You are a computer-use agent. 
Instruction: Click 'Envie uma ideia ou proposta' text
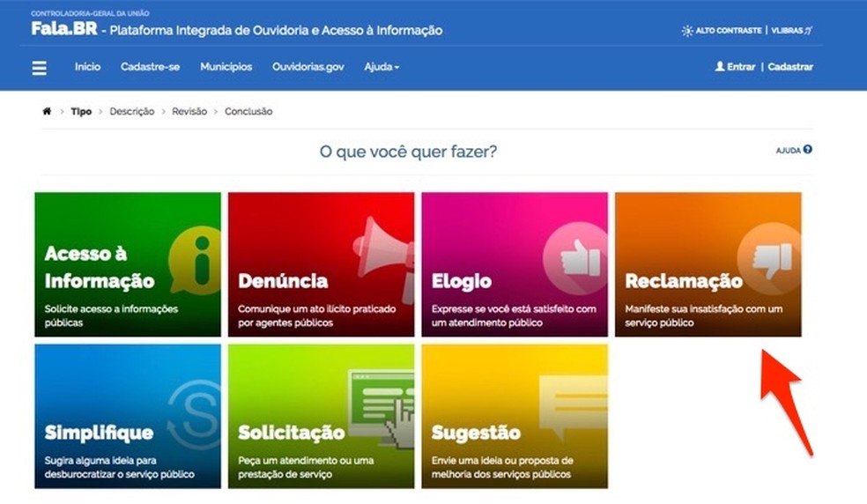tap(502, 468)
